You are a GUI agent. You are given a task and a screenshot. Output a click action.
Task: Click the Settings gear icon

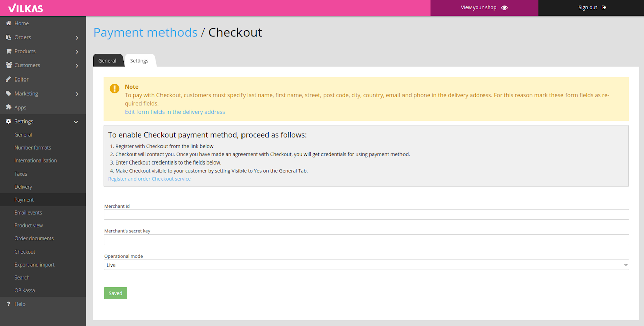pyautogui.click(x=8, y=121)
